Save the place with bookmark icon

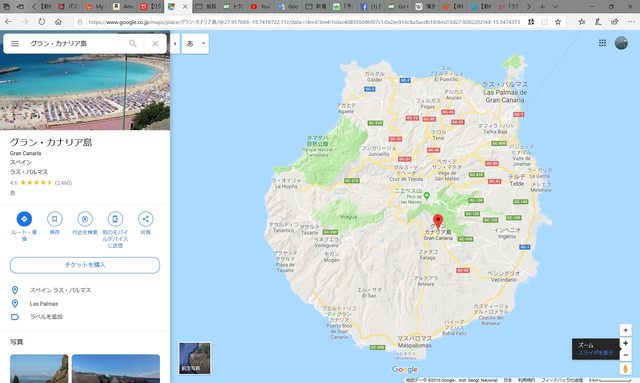tap(54, 219)
